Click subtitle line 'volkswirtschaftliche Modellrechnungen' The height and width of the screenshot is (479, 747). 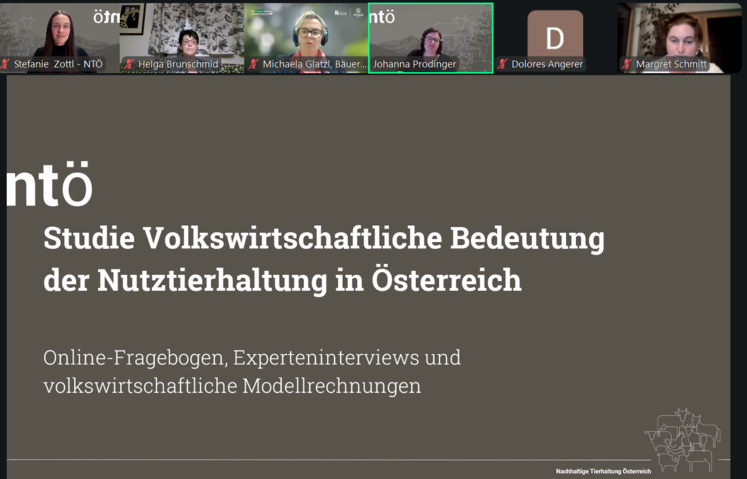click(x=232, y=386)
